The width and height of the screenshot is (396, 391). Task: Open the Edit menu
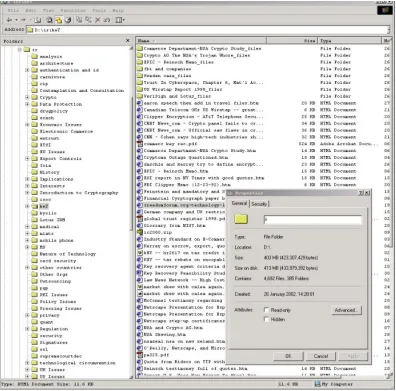pyautogui.click(x=31, y=10)
